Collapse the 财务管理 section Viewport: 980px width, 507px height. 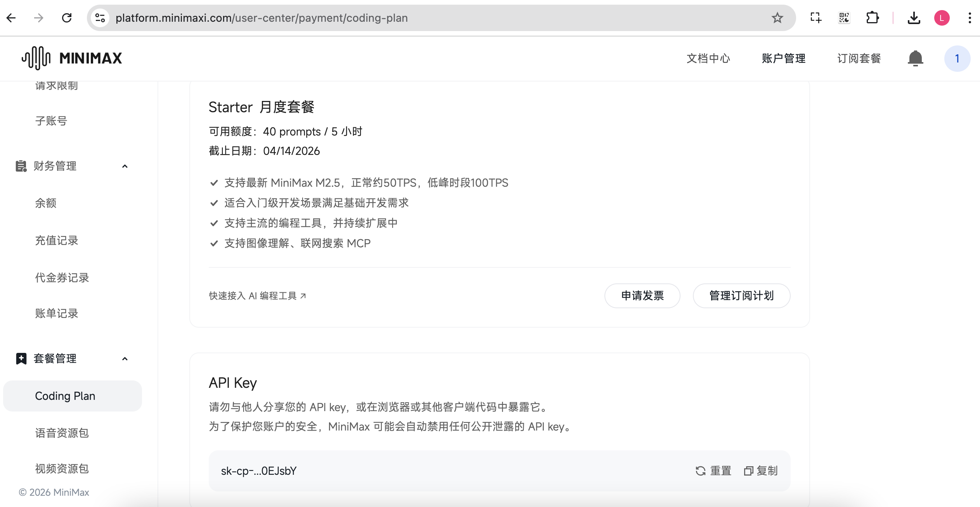pyautogui.click(x=125, y=166)
